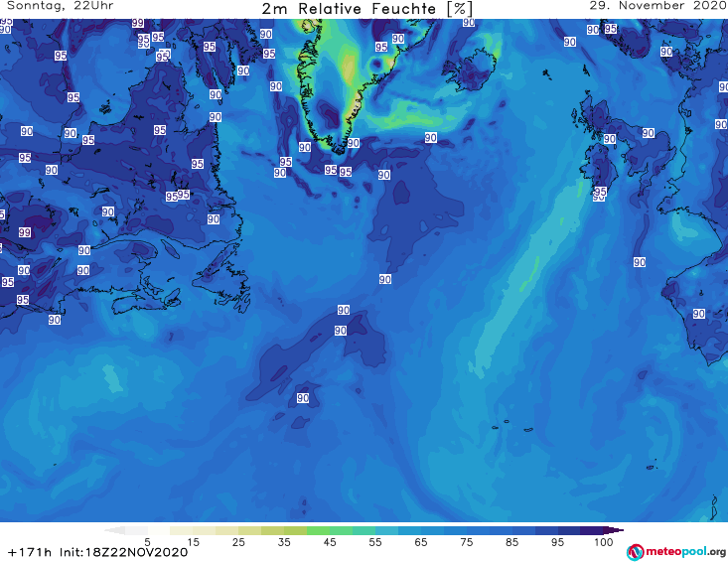Click the legend value "45"
The height and width of the screenshot is (562, 728).
[330, 542]
